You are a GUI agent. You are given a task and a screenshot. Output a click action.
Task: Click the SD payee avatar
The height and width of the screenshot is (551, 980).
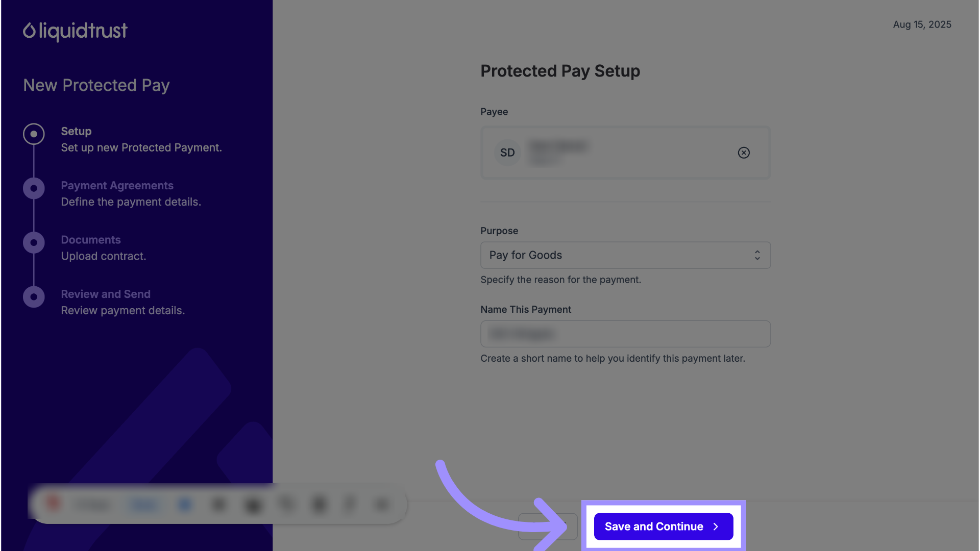click(507, 153)
